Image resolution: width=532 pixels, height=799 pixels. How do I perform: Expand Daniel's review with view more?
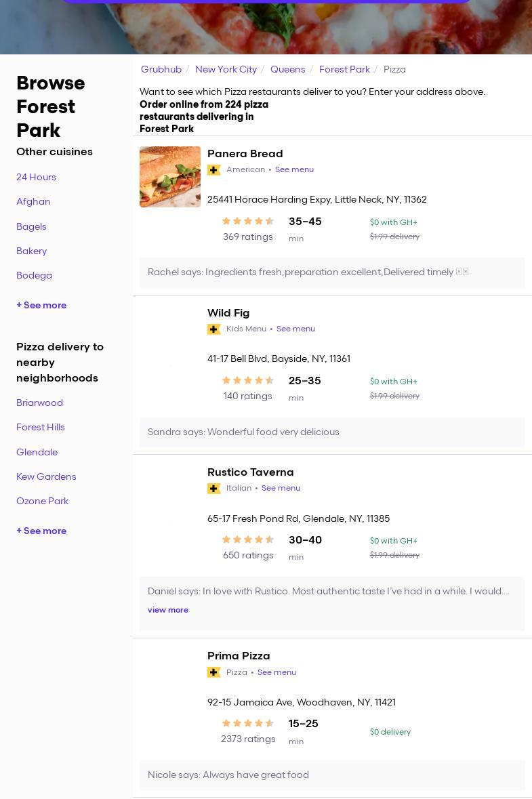pos(168,610)
